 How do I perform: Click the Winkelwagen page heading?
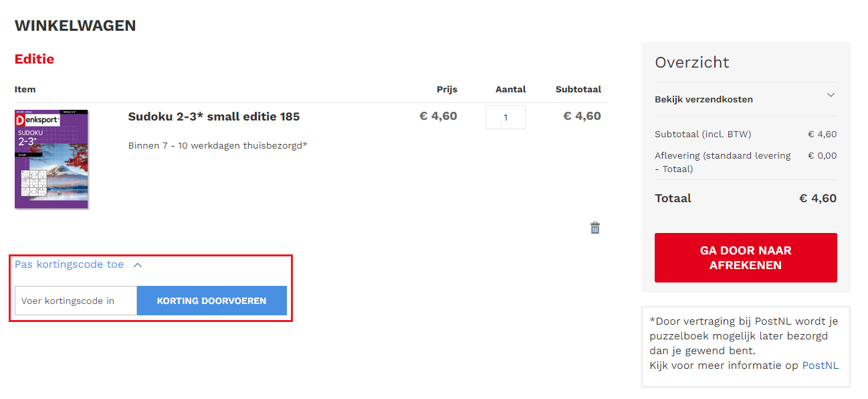(x=75, y=25)
